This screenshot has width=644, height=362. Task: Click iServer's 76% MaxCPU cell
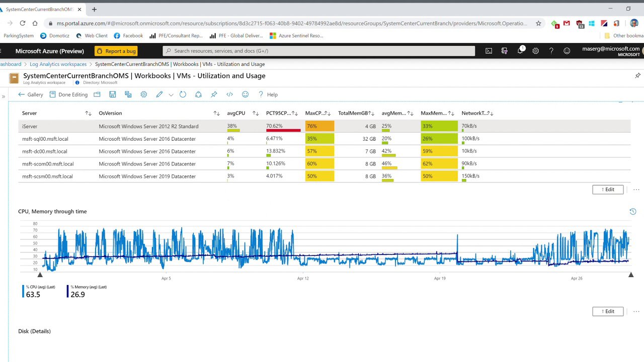pyautogui.click(x=319, y=126)
